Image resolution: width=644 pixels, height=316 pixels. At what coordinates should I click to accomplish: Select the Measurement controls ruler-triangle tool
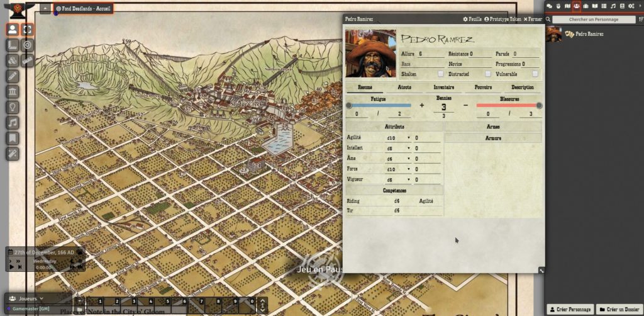pos(13,45)
